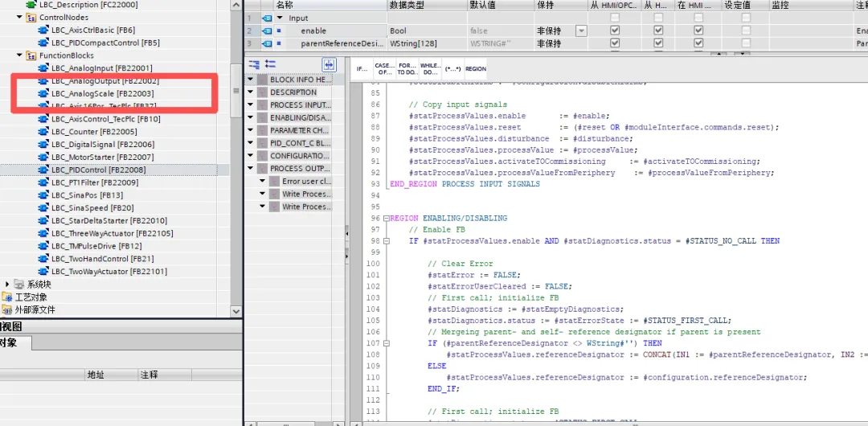Uncheck 从 HMI/OPC checkbox for parentReferenceDesi row
The width and height of the screenshot is (868, 426).
(x=615, y=43)
